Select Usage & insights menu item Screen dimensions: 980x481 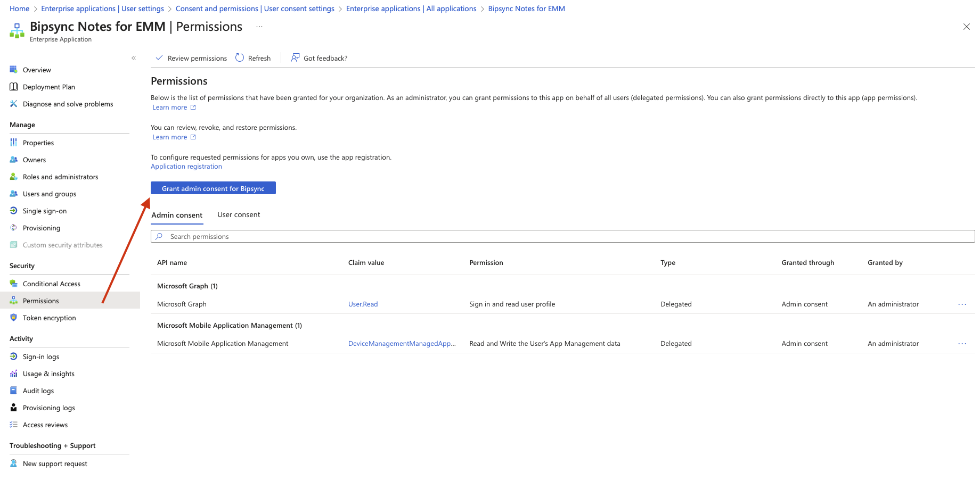point(48,374)
